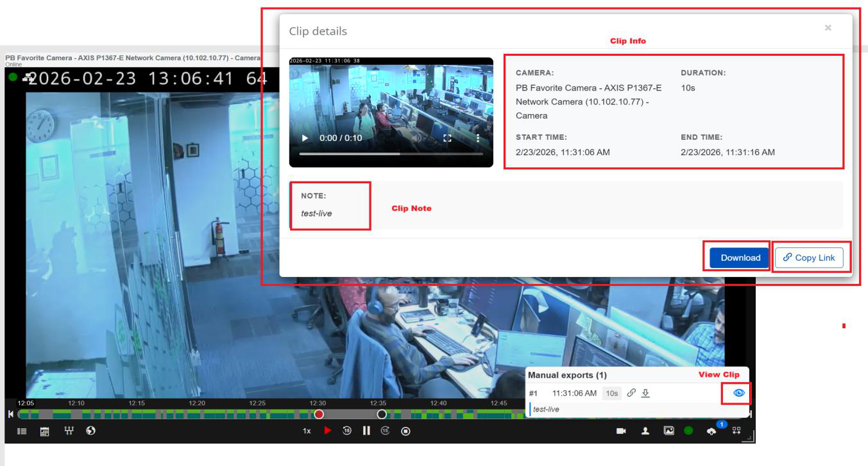Screen dimensions: 868x466
Task: Play the clip preview video
Action: point(305,138)
